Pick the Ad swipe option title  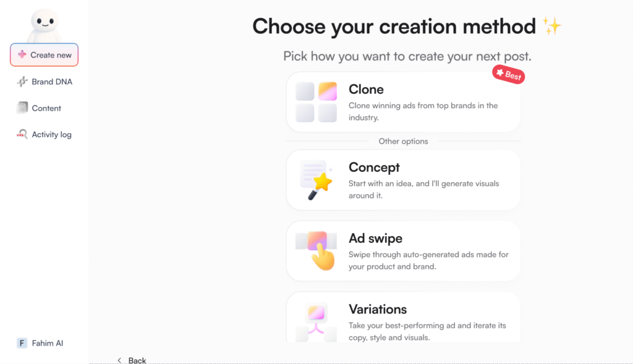(375, 239)
